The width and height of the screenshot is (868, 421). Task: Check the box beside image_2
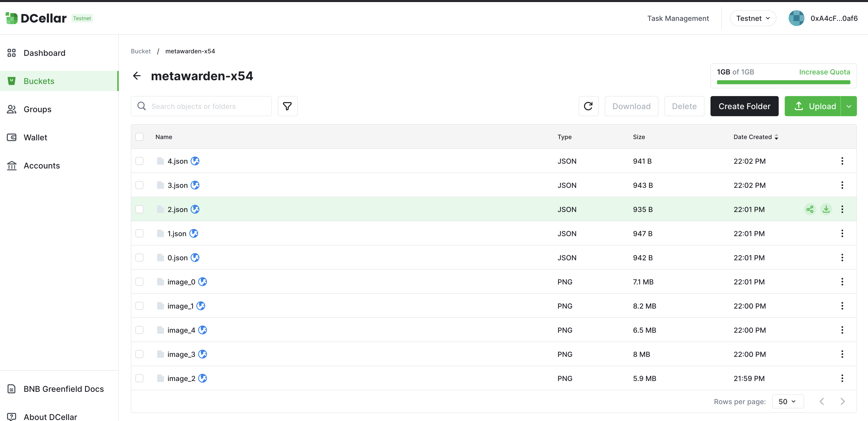click(x=139, y=378)
